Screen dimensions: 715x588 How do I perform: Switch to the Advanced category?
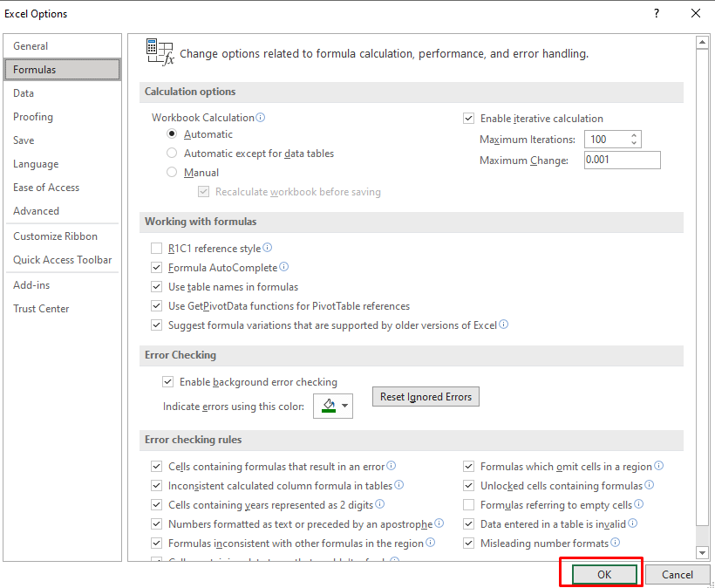(x=37, y=211)
